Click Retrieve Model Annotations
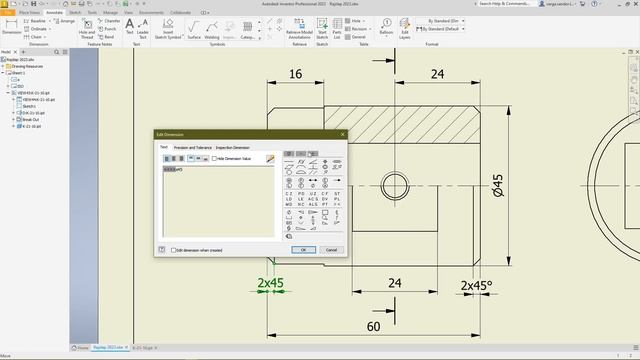The image size is (640, 360). [299, 29]
